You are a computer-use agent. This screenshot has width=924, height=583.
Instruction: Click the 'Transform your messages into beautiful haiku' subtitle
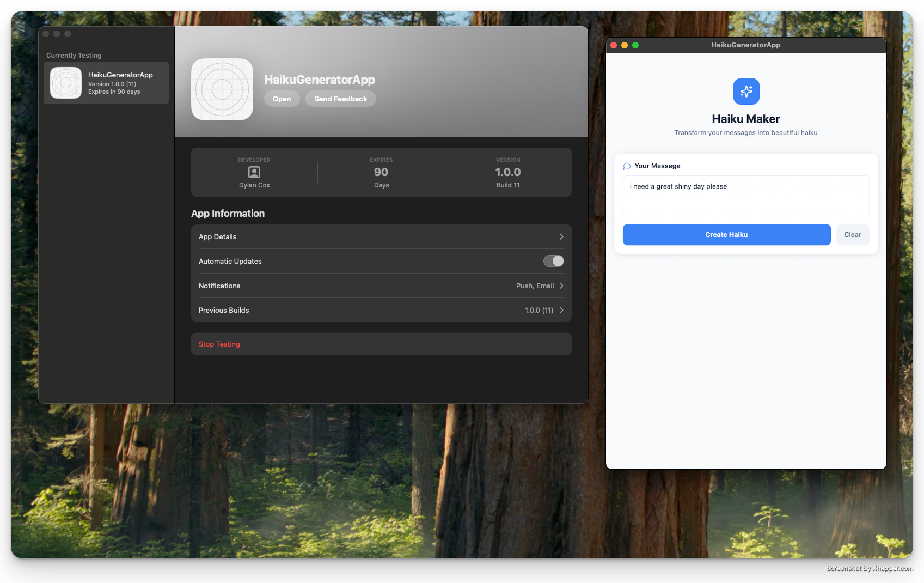pyautogui.click(x=746, y=133)
